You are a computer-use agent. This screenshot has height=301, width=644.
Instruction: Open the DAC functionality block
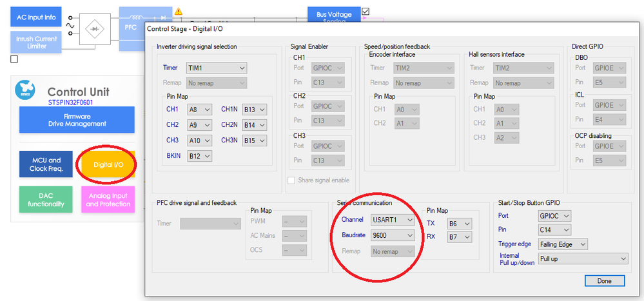coord(46,200)
